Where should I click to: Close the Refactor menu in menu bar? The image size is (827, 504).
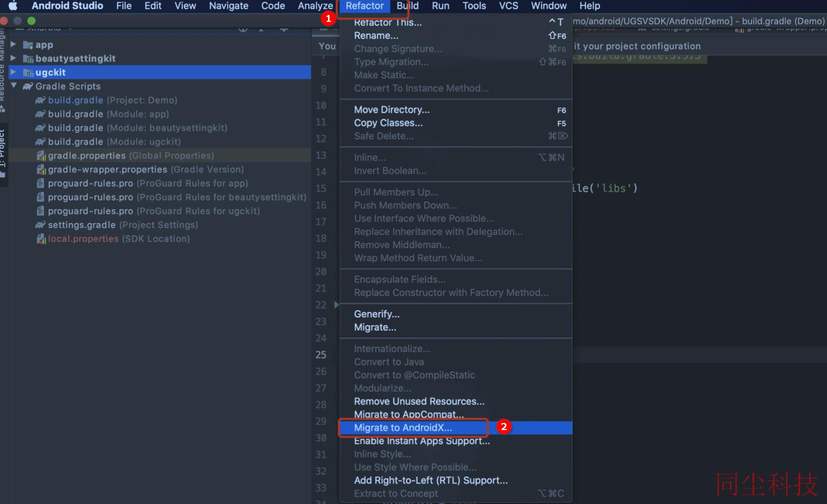click(365, 6)
